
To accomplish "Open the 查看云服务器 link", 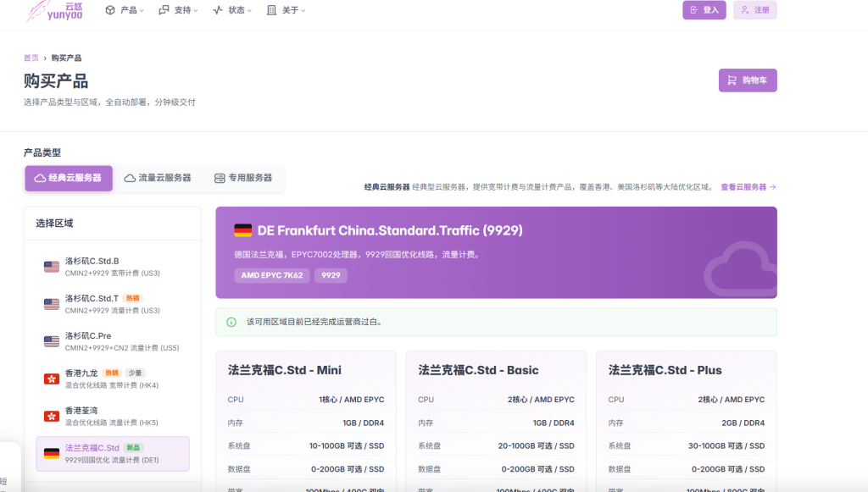I will (x=748, y=187).
